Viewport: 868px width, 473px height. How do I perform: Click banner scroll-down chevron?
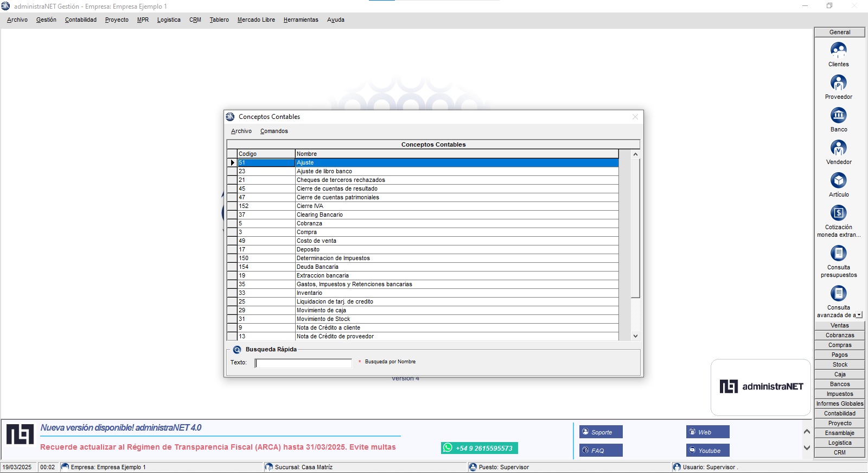point(807,448)
